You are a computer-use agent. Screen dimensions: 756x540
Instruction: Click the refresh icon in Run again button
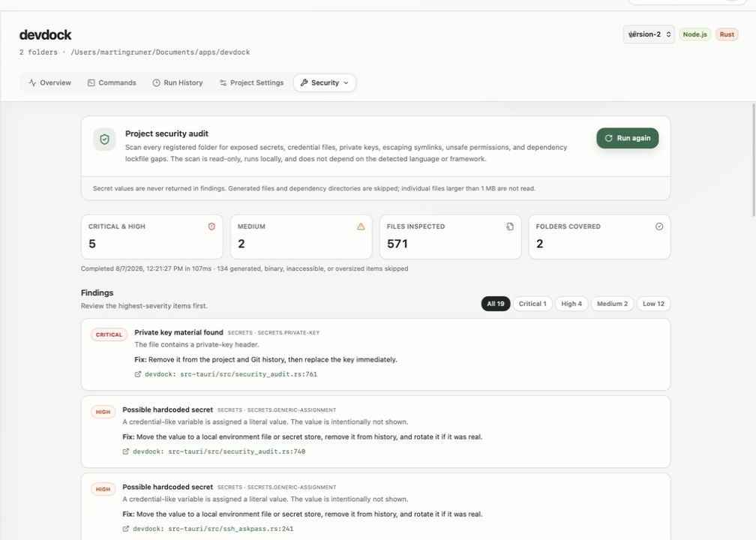[x=608, y=138]
